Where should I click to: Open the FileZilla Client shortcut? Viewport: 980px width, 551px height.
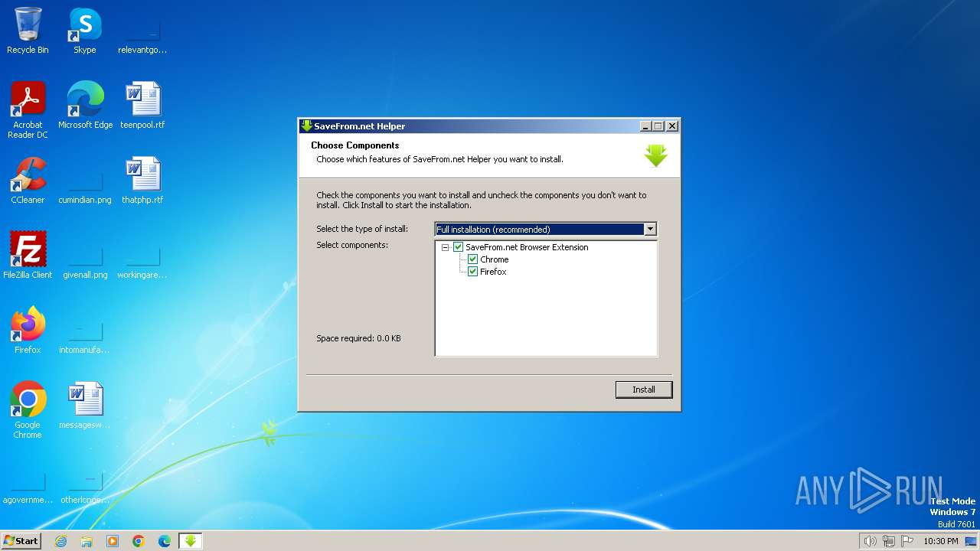click(x=28, y=256)
